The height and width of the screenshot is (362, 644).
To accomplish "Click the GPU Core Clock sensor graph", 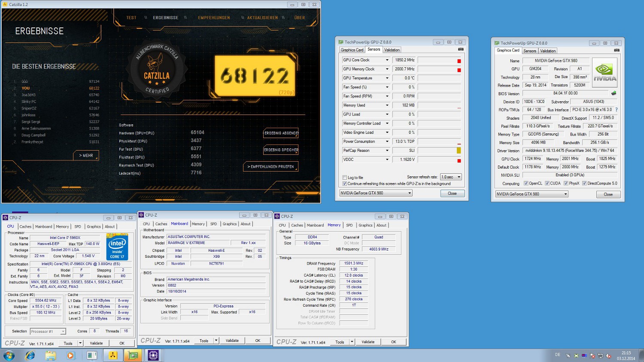I will point(440,60).
